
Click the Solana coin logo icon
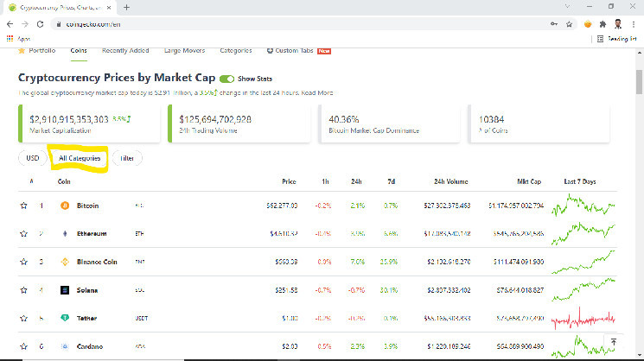[63, 290]
